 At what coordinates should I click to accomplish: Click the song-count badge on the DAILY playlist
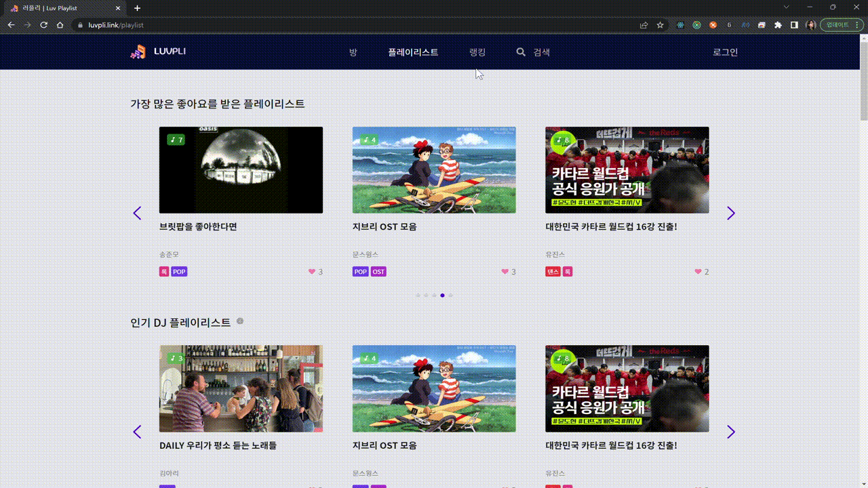tap(176, 358)
